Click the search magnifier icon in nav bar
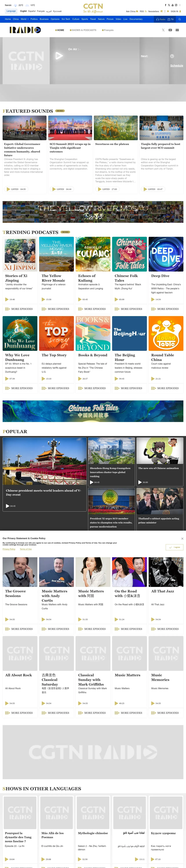186x868 pixels. pos(180,19)
